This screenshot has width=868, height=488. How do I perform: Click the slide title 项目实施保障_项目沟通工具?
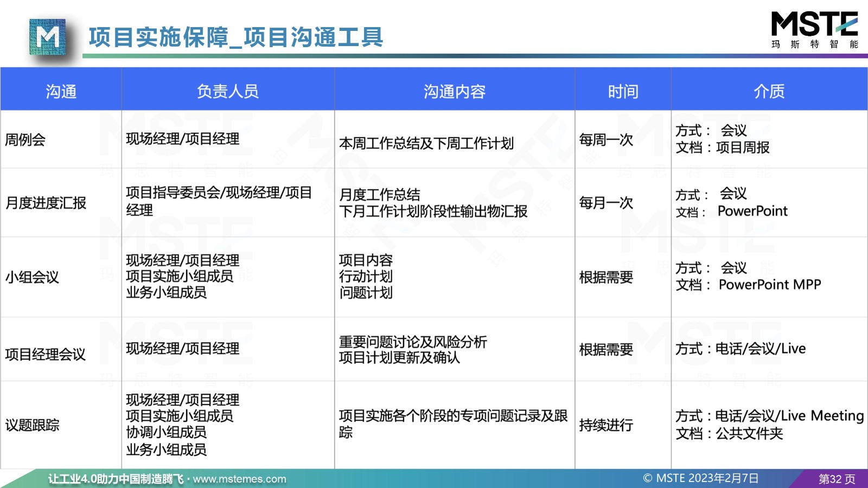[x=236, y=37]
